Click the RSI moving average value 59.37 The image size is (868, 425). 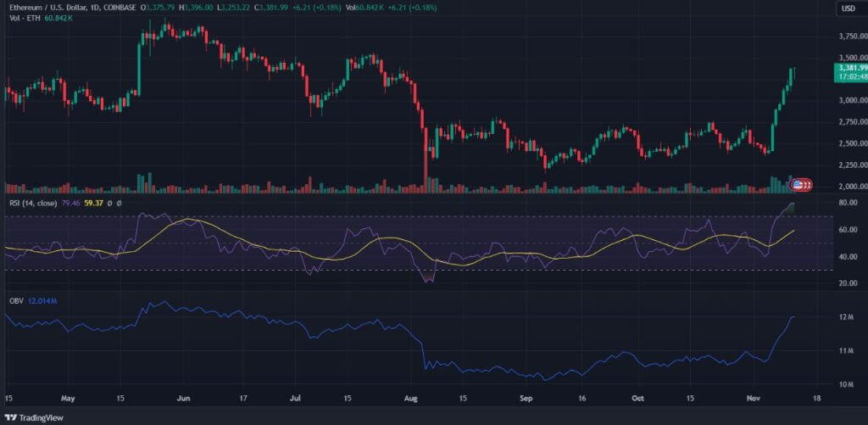[x=92, y=204]
